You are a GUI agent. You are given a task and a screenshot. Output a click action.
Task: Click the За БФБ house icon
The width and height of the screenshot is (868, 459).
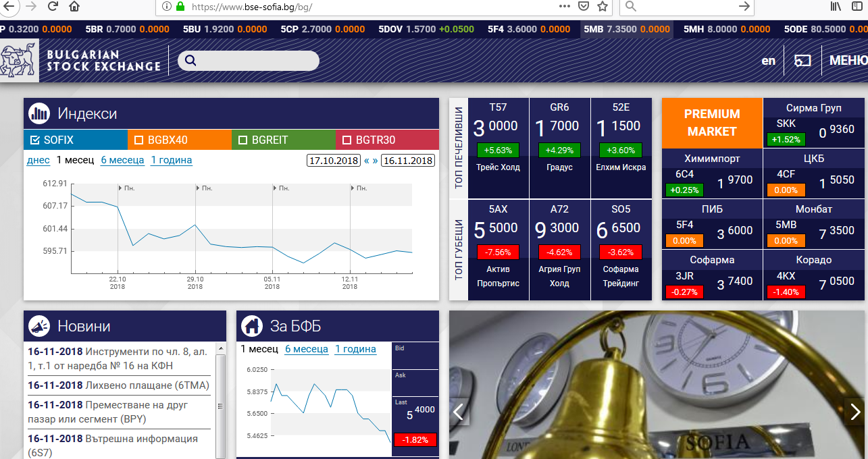click(252, 326)
